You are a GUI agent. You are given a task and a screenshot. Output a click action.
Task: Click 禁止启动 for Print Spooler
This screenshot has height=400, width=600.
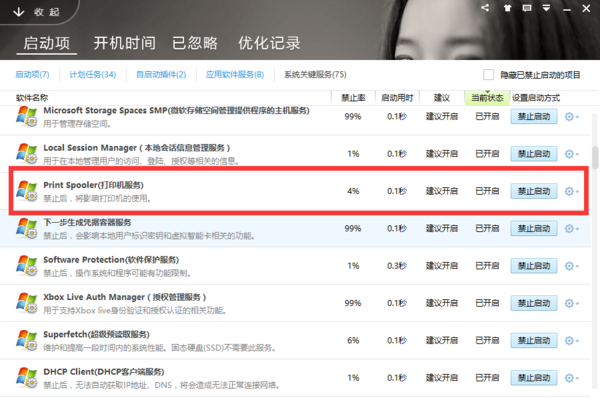534,191
